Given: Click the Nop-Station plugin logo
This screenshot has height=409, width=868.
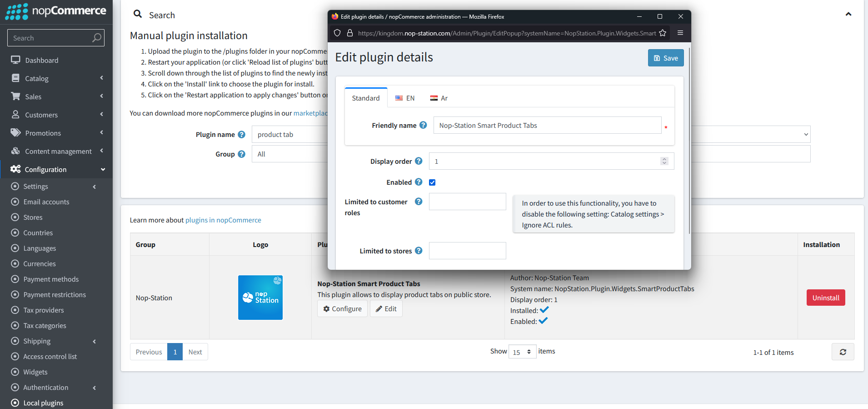Looking at the screenshot, I should [x=260, y=298].
